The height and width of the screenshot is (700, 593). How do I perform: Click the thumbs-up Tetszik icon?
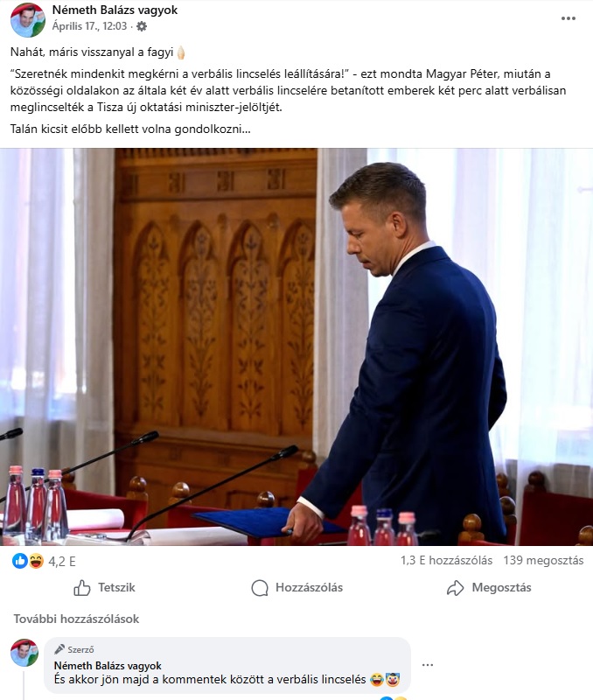(82, 587)
